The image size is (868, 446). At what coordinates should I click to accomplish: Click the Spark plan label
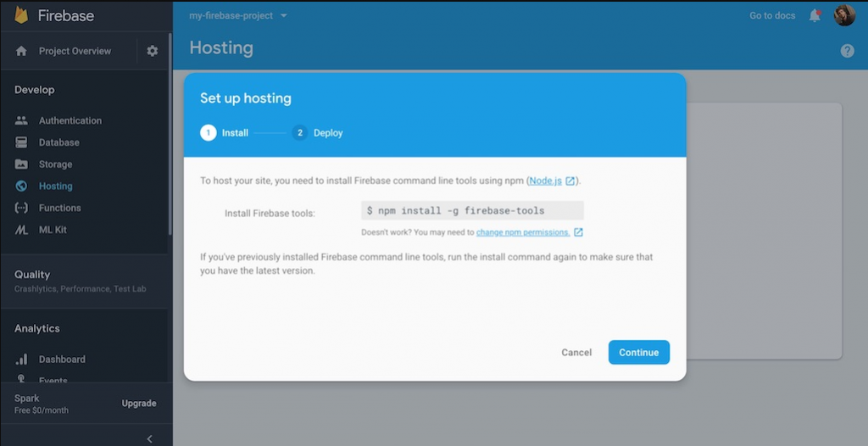[x=26, y=399]
